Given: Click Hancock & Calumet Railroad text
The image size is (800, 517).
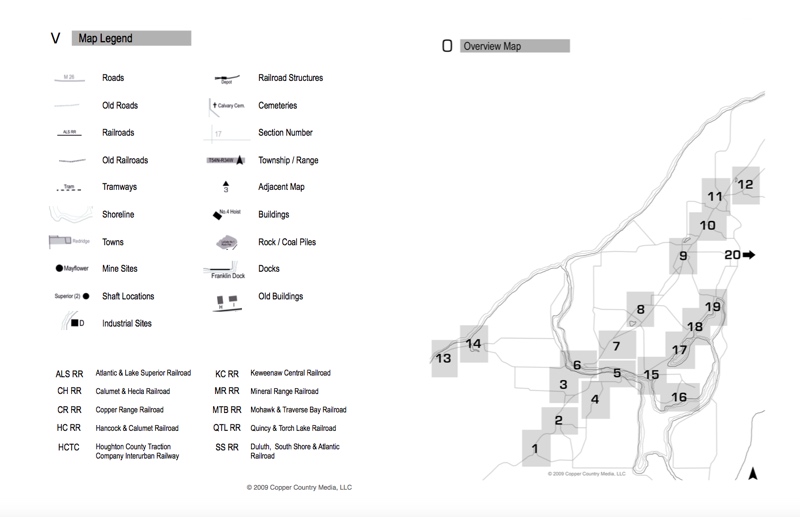Looking at the screenshot, I should pyautogui.click(x=137, y=428).
